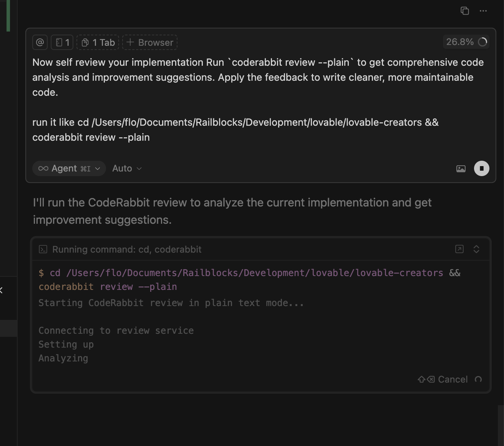The height and width of the screenshot is (446, 504).
Task: Open the image attachment picker
Action: click(461, 168)
